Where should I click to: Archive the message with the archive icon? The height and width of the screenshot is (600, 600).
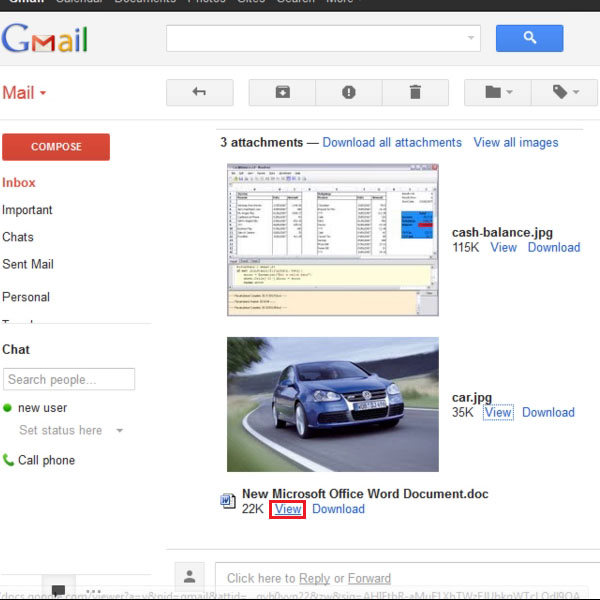coord(282,92)
